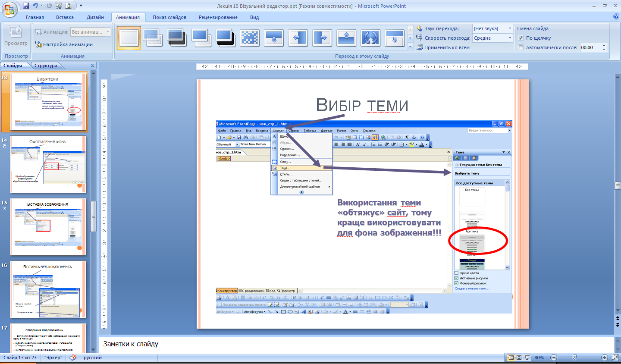This screenshot has height=364, width=621.
Task: Click fit slide to window icon
Action: click(615, 358)
